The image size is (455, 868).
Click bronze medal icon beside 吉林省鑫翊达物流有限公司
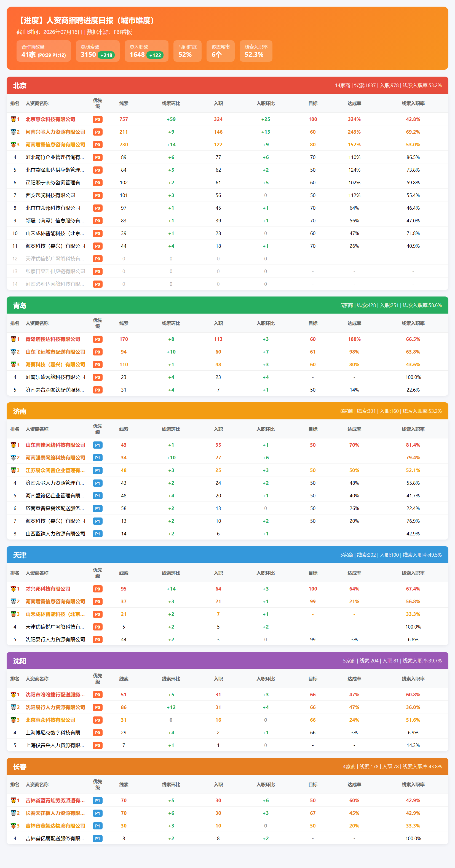(13, 826)
